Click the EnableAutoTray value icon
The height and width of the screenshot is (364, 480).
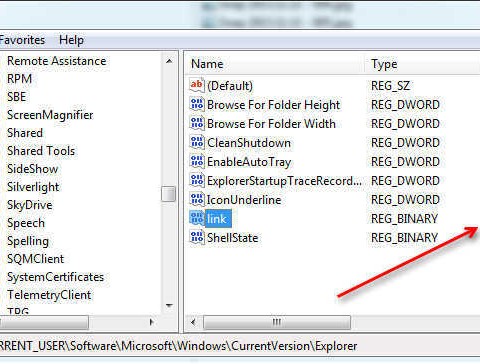[197, 161]
